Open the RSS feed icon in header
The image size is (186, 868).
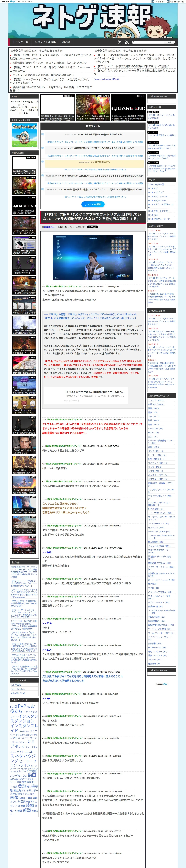click(x=127, y=42)
